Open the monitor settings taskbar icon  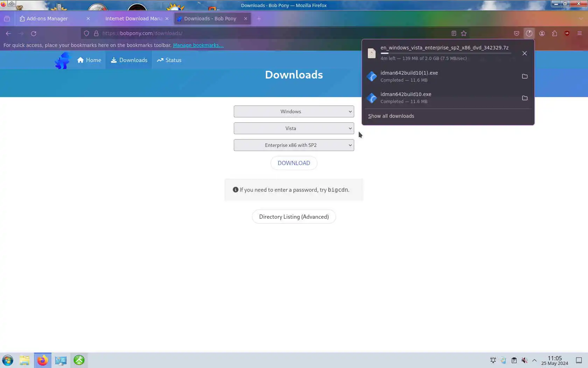tap(61, 360)
